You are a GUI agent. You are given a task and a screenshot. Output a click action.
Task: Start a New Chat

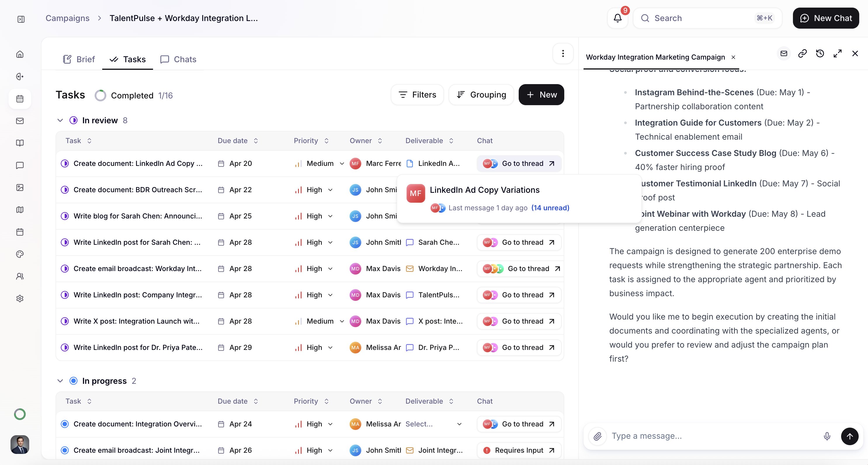(826, 18)
